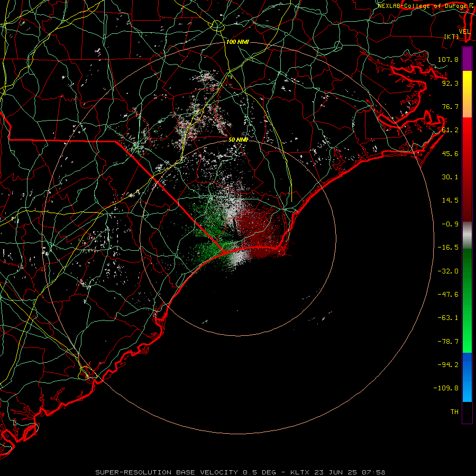Click the gray near-zero segment of the color bar
This screenshot has width=476, height=476.
click(x=467, y=235)
